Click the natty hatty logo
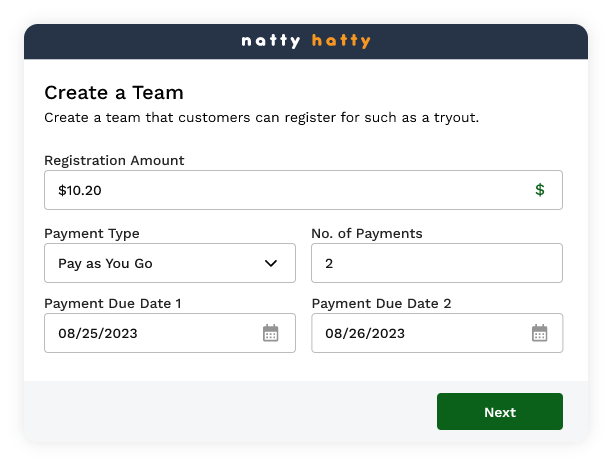 click(306, 41)
